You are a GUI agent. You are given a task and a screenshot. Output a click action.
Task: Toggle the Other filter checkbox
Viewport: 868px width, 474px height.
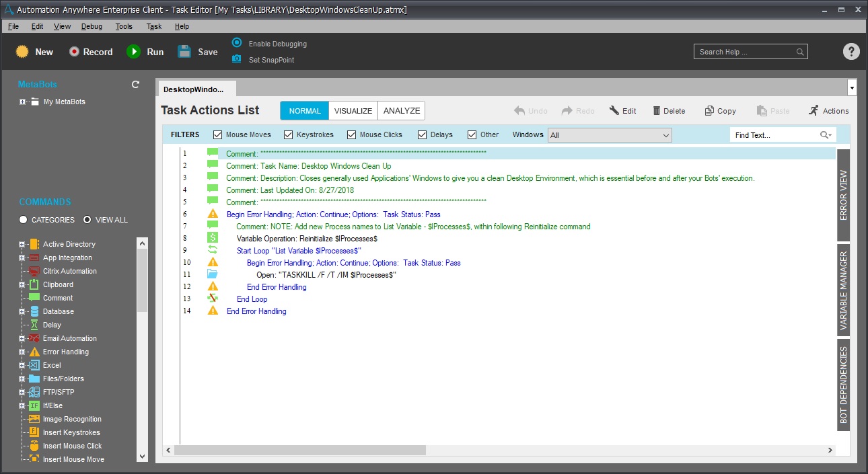click(472, 134)
